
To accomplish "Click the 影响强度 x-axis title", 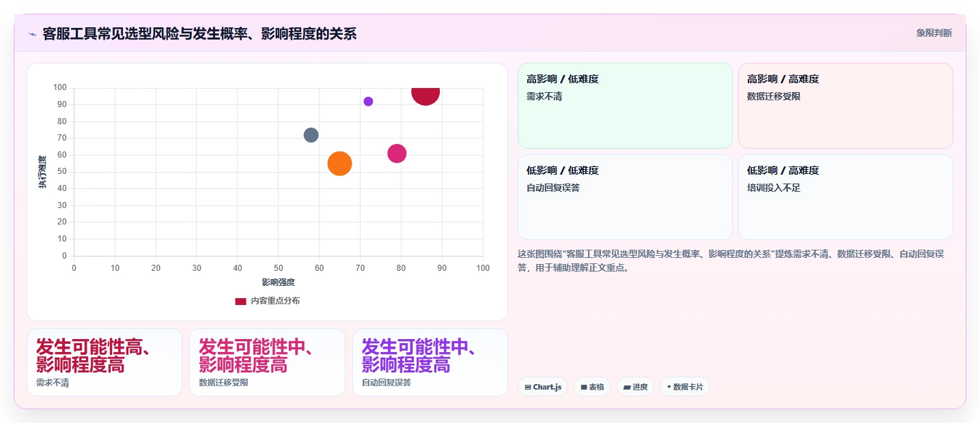I will (x=279, y=282).
